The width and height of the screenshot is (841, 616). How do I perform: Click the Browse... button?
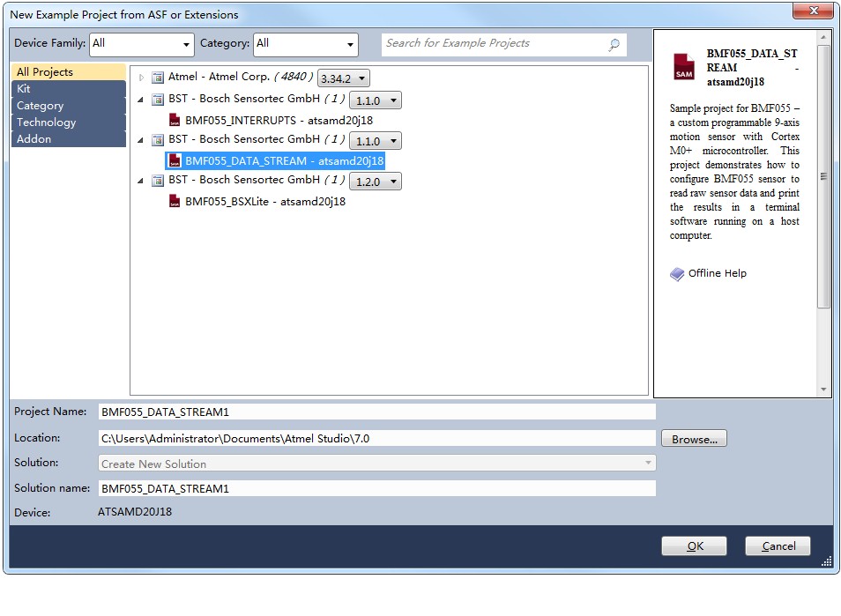point(694,439)
